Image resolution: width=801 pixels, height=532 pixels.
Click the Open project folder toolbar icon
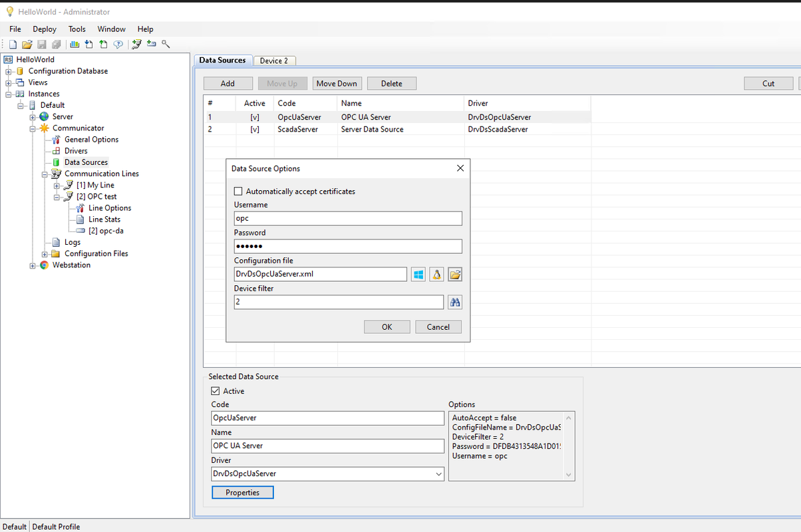pyautogui.click(x=27, y=45)
